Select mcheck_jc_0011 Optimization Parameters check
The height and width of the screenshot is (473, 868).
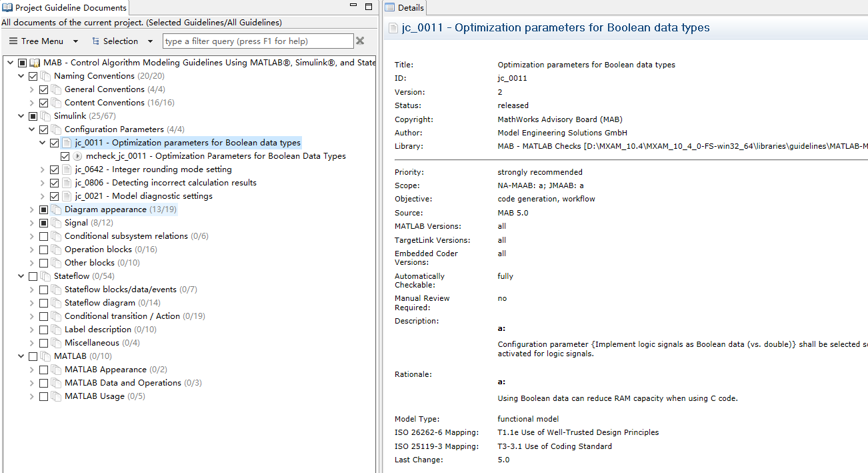[x=216, y=156]
